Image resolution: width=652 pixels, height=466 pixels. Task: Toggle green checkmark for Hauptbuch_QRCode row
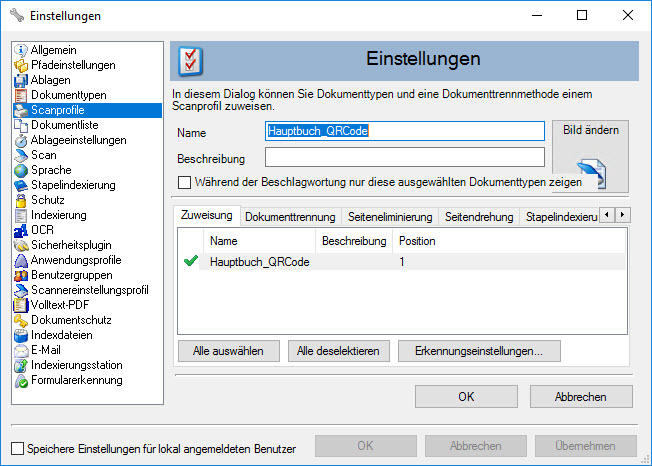pyautogui.click(x=192, y=262)
